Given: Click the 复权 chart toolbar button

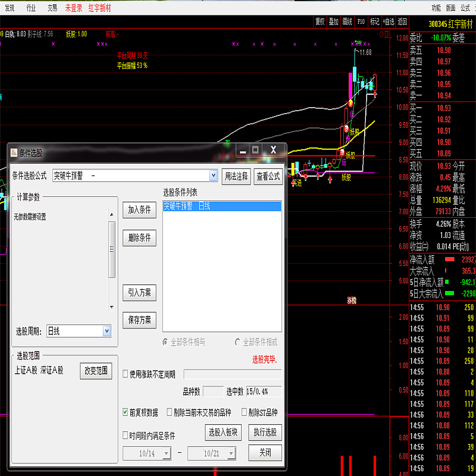Looking at the screenshot, I should pyautogui.click(x=320, y=21).
